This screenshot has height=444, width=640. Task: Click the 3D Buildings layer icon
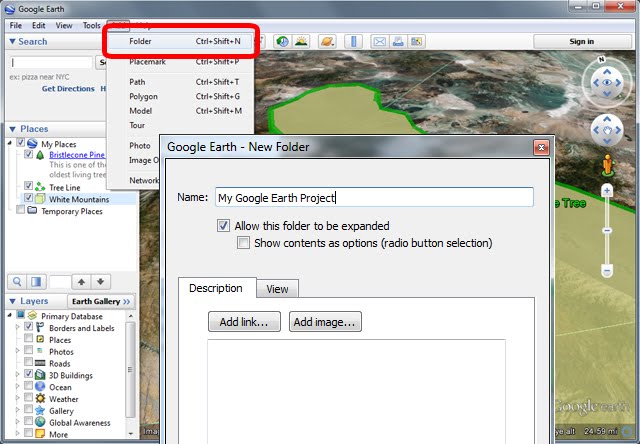(40, 375)
